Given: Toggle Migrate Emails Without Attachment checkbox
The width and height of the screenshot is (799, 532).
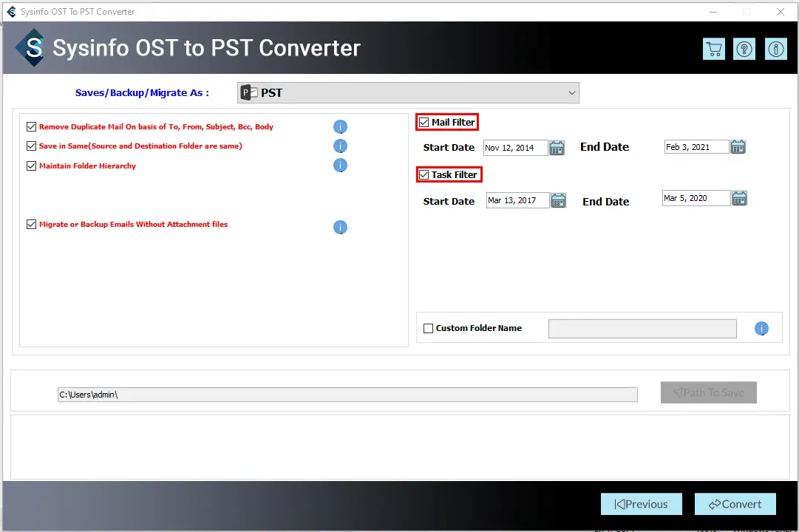Looking at the screenshot, I should click(x=31, y=224).
